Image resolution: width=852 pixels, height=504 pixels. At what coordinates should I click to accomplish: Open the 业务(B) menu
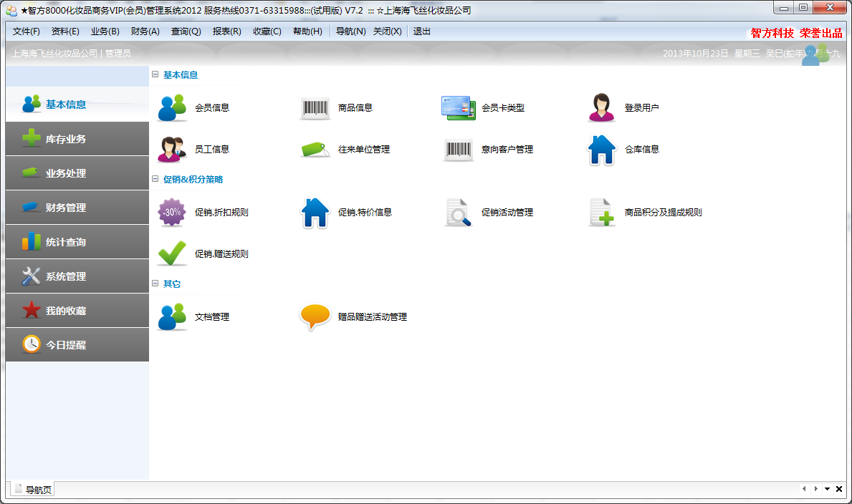[105, 31]
